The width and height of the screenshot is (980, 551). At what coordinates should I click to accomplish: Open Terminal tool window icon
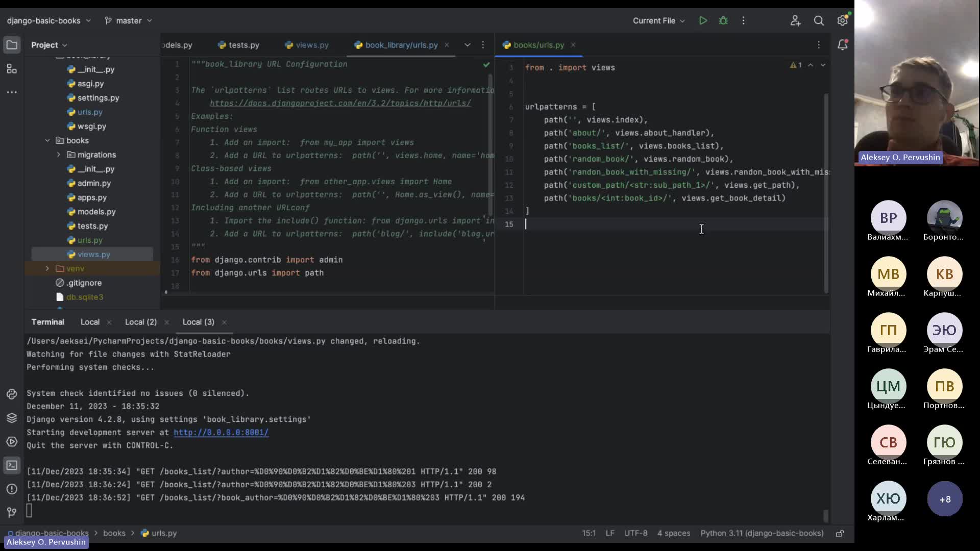pyautogui.click(x=12, y=465)
